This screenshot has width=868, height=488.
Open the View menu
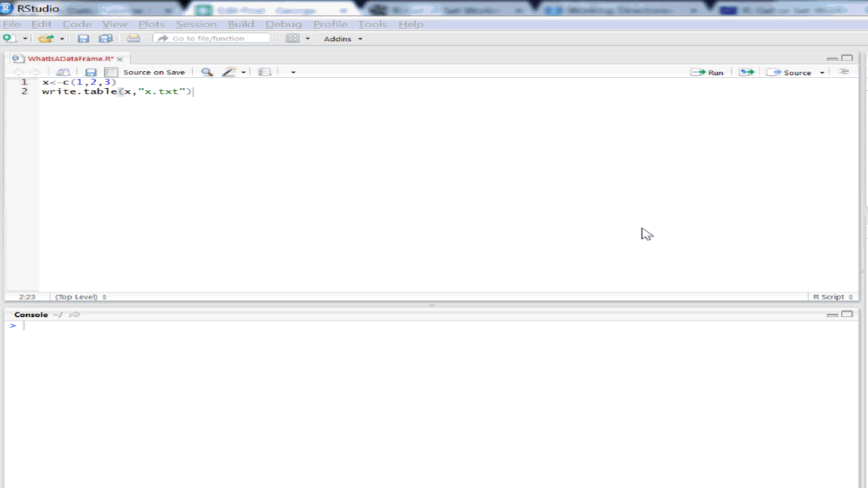pyautogui.click(x=115, y=24)
